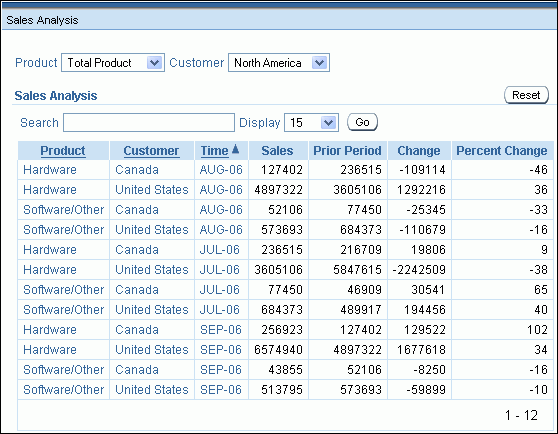Click JUL-06 in the Hardware Canada row

point(220,250)
